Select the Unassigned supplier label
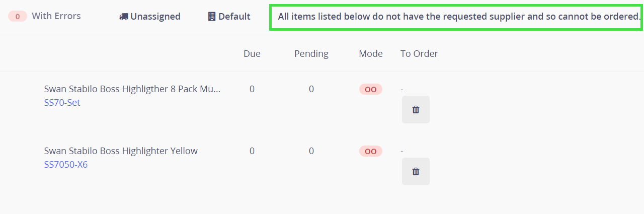This screenshot has height=214, width=644. (x=155, y=17)
